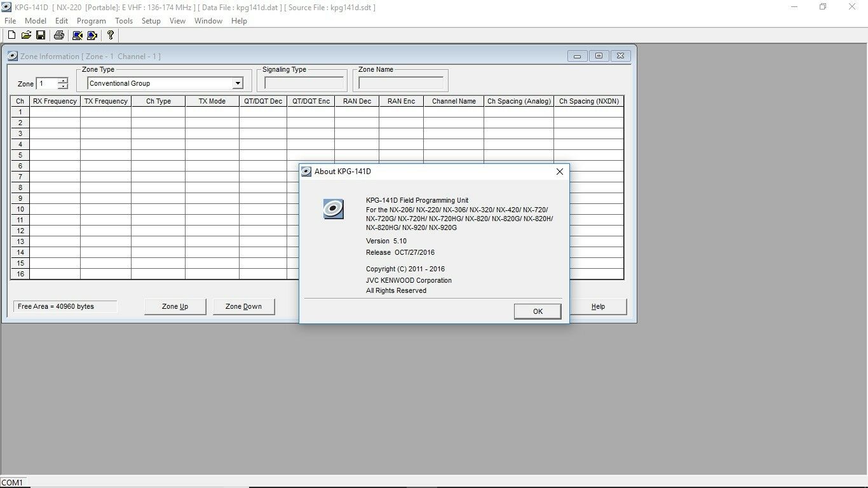Click the RAN Dec column header
868x488 pixels.
click(356, 101)
